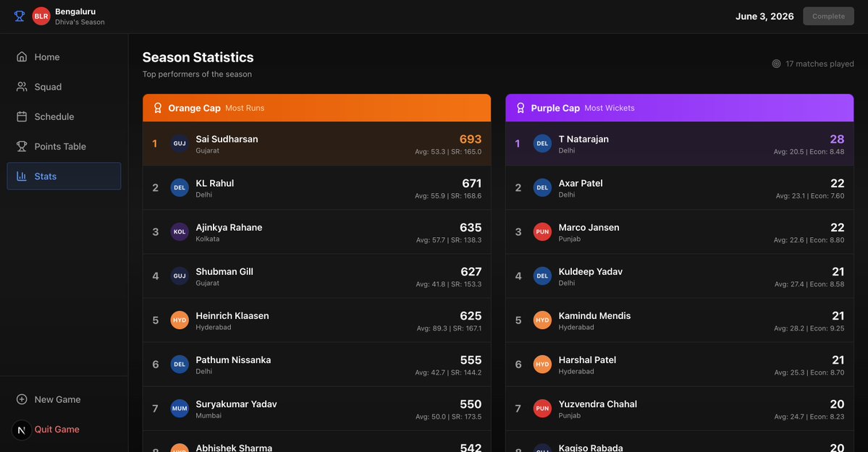The width and height of the screenshot is (868, 452).
Task: Open the Home page
Action: tap(64, 57)
